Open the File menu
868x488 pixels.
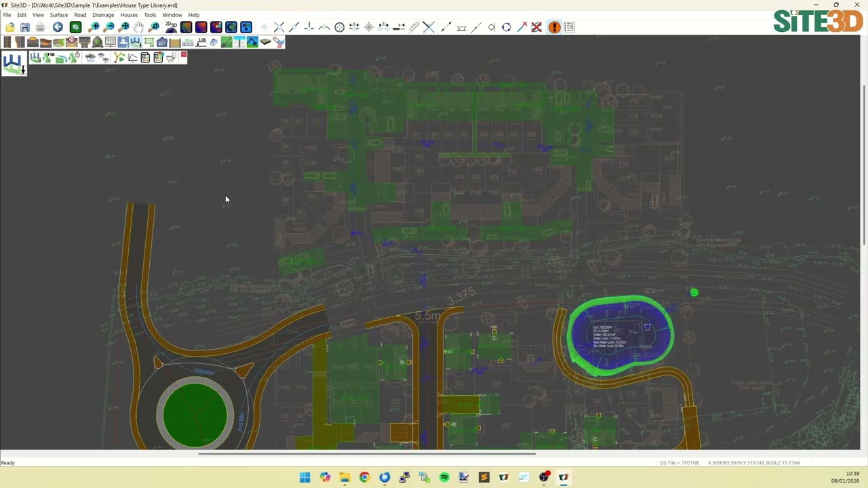(7, 15)
